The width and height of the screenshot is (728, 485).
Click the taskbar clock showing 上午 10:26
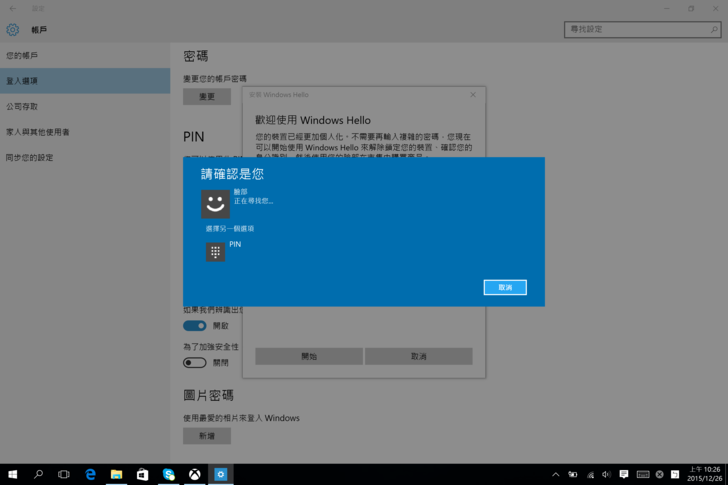[704, 474]
